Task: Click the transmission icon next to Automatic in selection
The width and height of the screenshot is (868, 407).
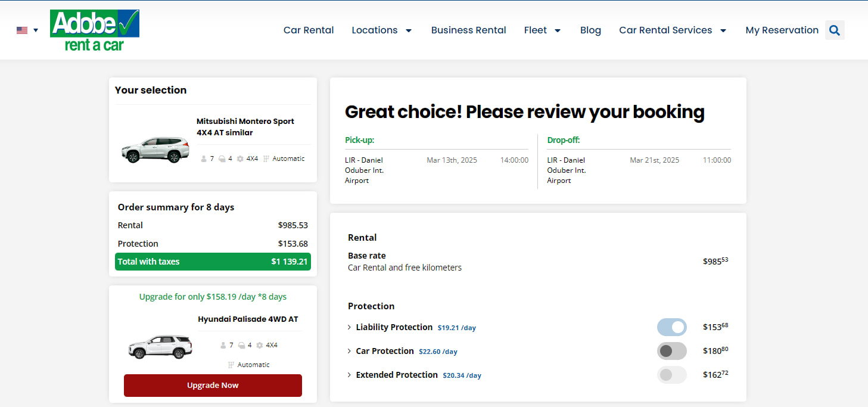Action: [266, 159]
